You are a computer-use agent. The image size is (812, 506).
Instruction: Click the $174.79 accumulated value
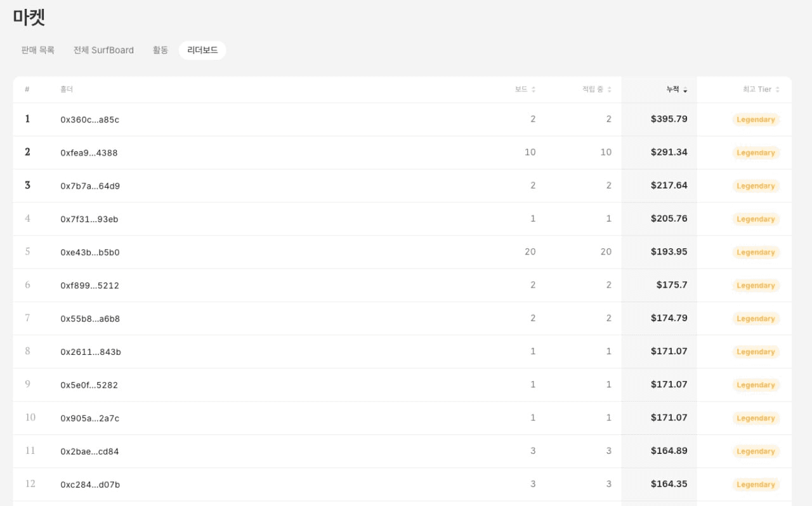pos(669,317)
